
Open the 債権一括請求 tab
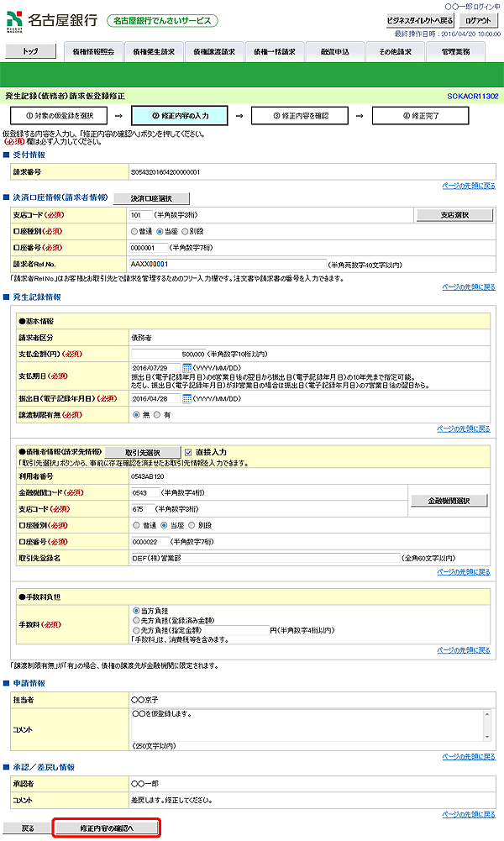pyautogui.click(x=275, y=52)
